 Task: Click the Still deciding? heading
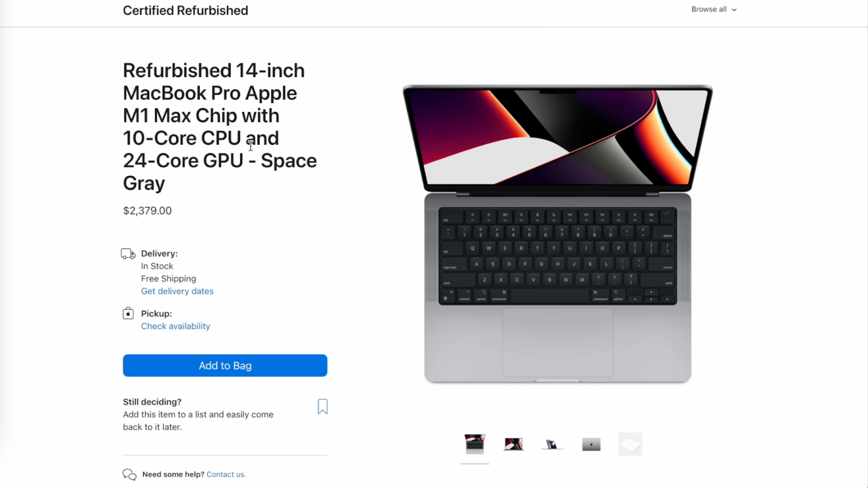click(x=152, y=402)
